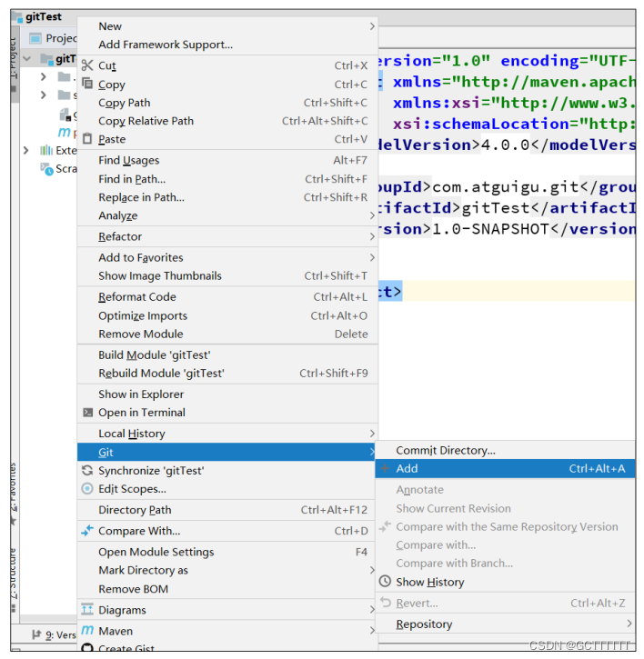Click the Edit Scopes circle icon
The width and height of the screenshot is (644, 659).
[87, 488]
